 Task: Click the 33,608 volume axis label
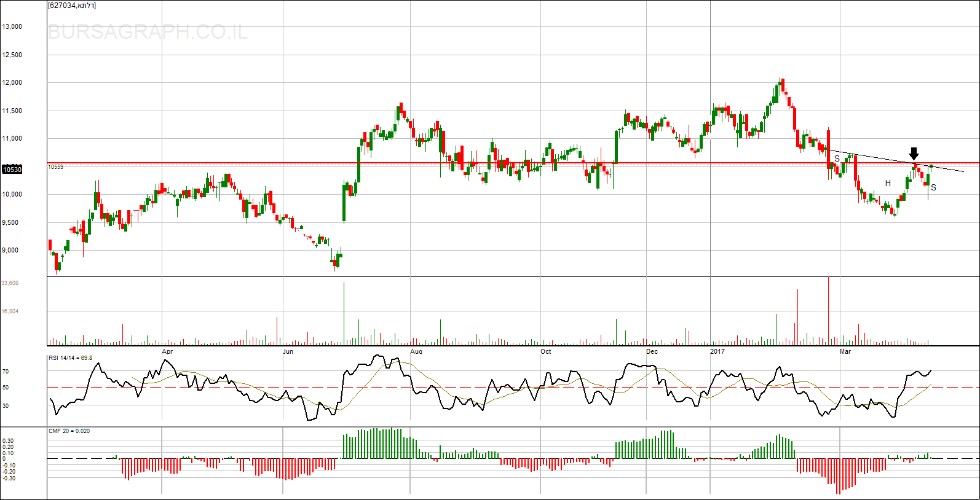[x=10, y=283]
